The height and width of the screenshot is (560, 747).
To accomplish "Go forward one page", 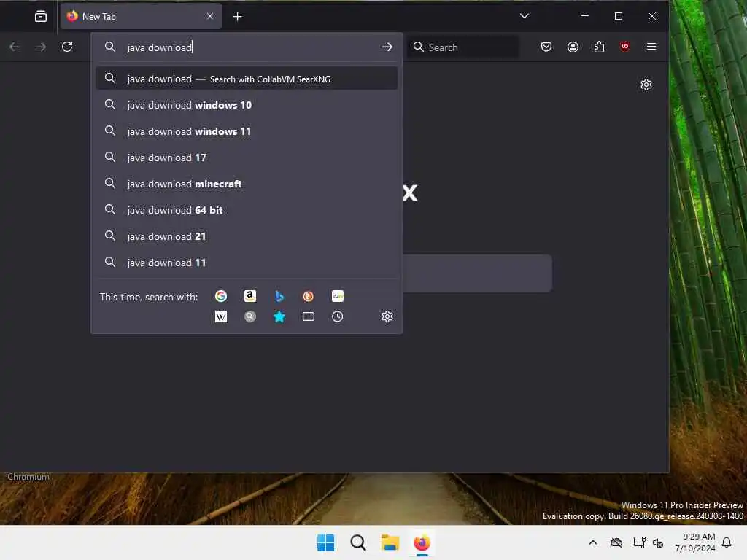I will tap(41, 47).
